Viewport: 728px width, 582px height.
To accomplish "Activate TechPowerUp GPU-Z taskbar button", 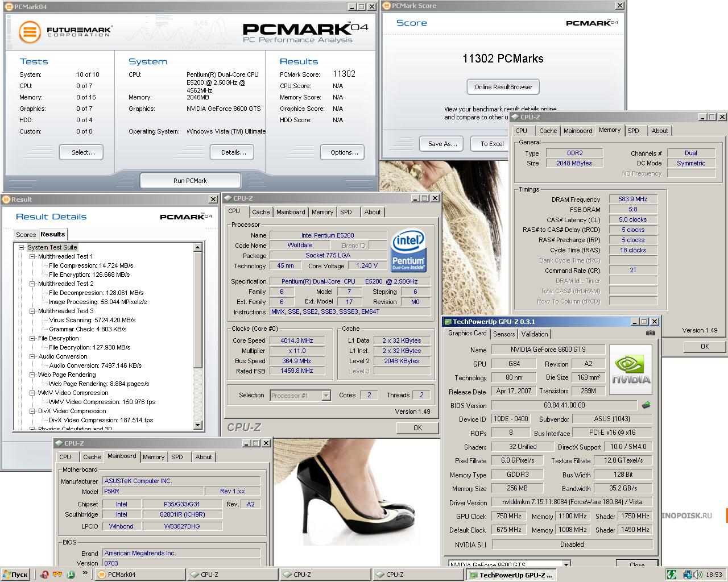I will [x=512, y=575].
